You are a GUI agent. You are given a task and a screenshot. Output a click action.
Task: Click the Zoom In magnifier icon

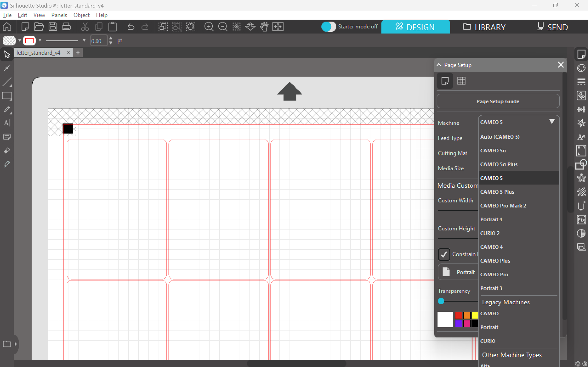pyautogui.click(x=209, y=27)
